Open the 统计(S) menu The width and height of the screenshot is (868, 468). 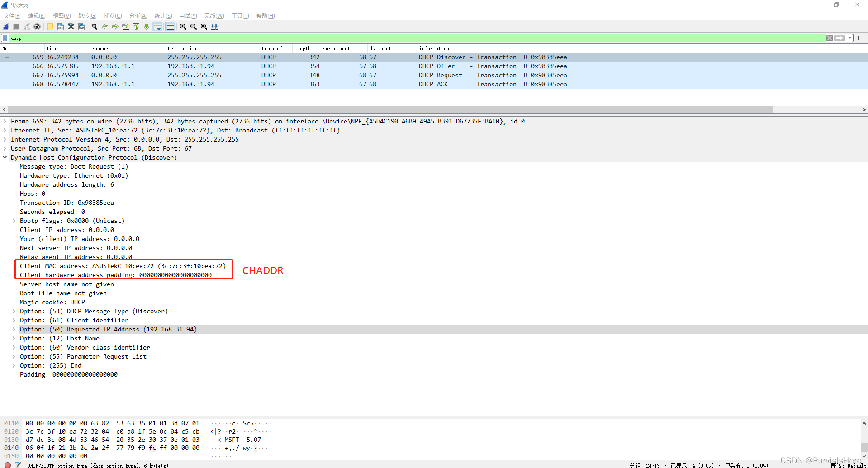coord(163,16)
